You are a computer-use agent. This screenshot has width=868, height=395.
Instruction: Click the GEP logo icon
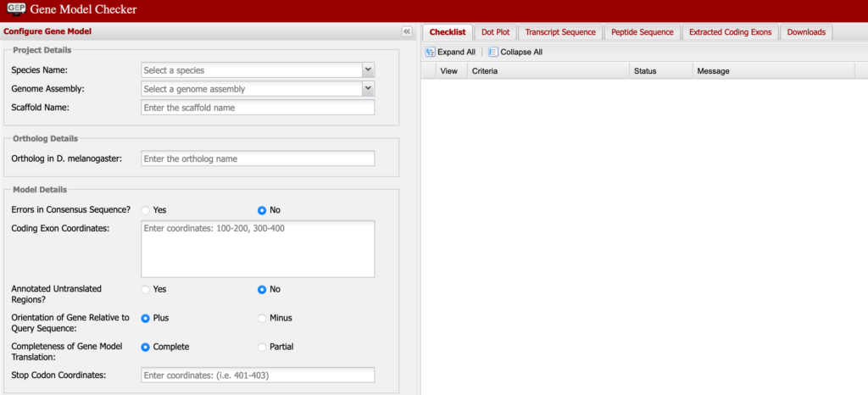pos(14,9)
